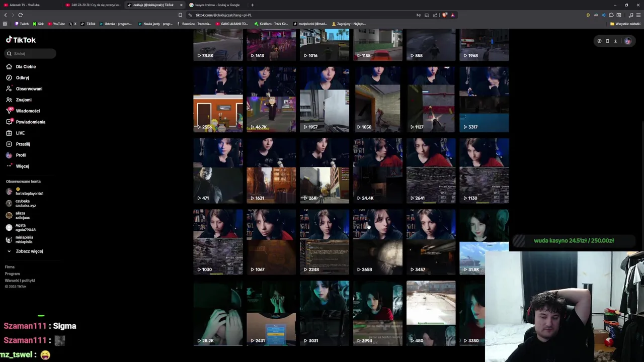This screenshot has height=362, width=644.
Task: Open video with 46.7K views
Action: point(271,100)
